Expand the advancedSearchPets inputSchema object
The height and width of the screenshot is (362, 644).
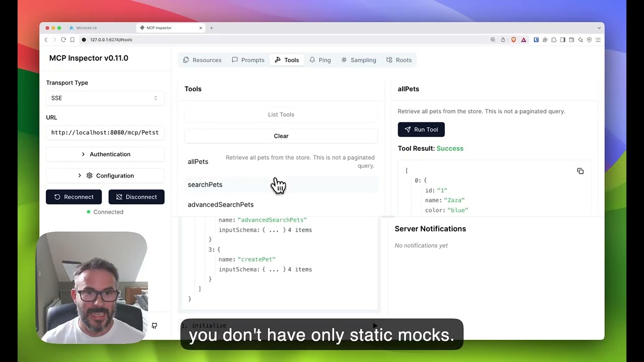coord(274,230)
